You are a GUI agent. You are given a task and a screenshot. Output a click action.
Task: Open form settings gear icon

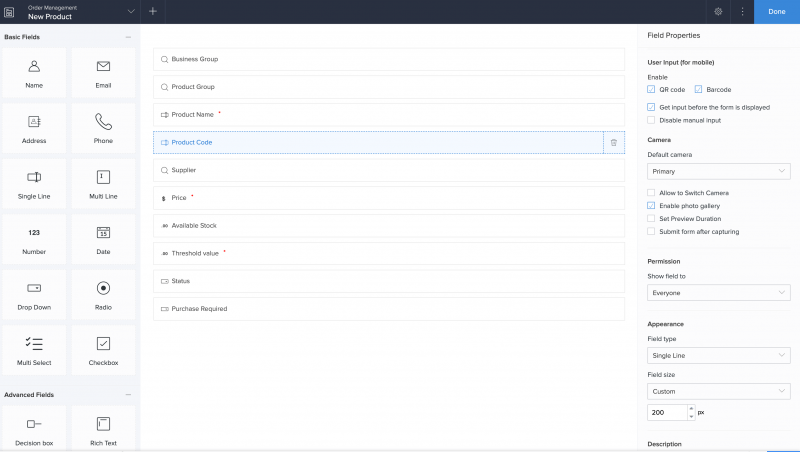click(718, 12)
